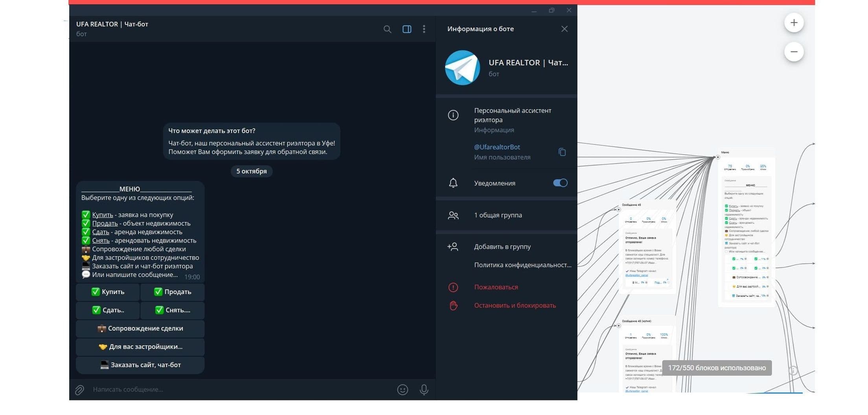The image size is (868, 415).
Task: Toggle notifications switch for the bot
Action: [x=560, y=183]
